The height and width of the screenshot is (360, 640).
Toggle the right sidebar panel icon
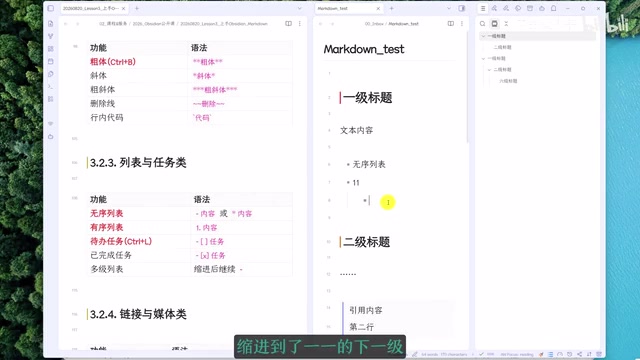pos(462,8)
